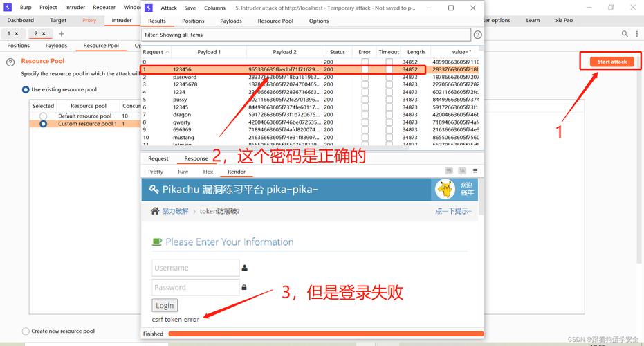644x346 pixels.
Task: Show response in Raw view
Action: click(x=183, y=172)
